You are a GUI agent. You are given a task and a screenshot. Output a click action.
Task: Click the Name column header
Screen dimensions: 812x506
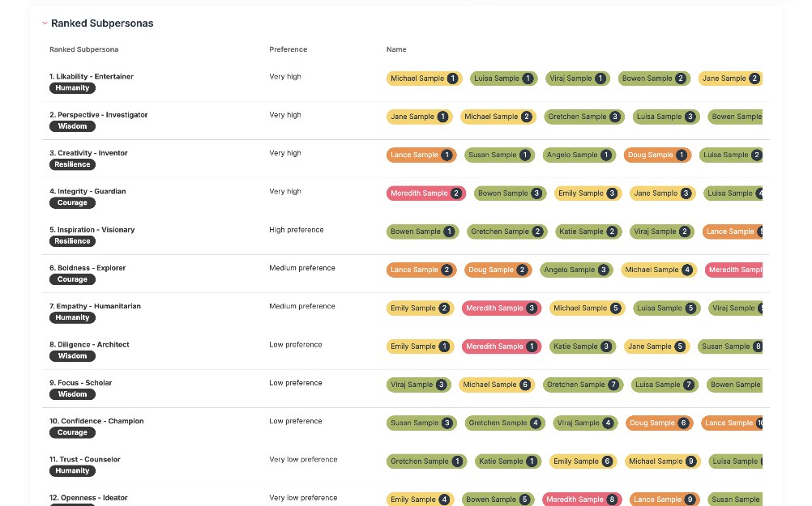pyautogui.click(x=396, y=49)
